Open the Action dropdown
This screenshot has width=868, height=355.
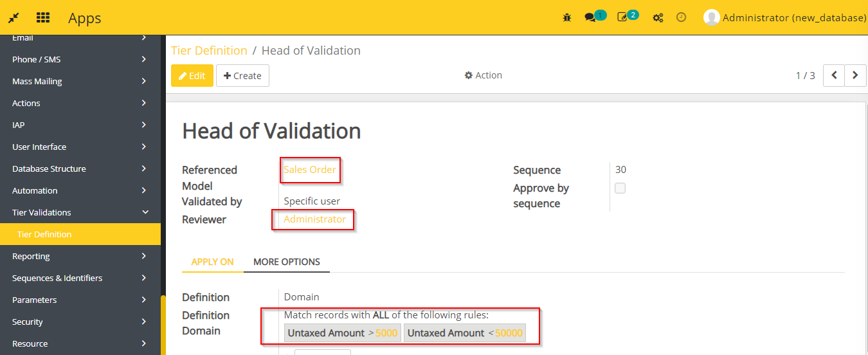[x=484, y=75]
